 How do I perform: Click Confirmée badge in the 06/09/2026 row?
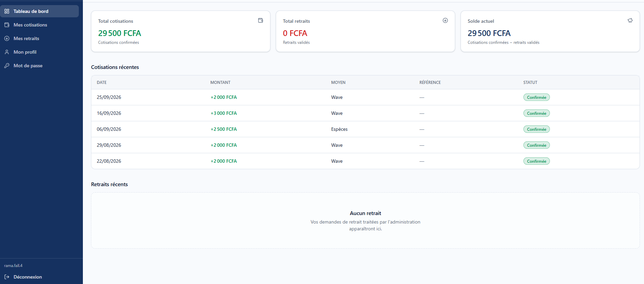pyautogui.click(x=537, y=129)
